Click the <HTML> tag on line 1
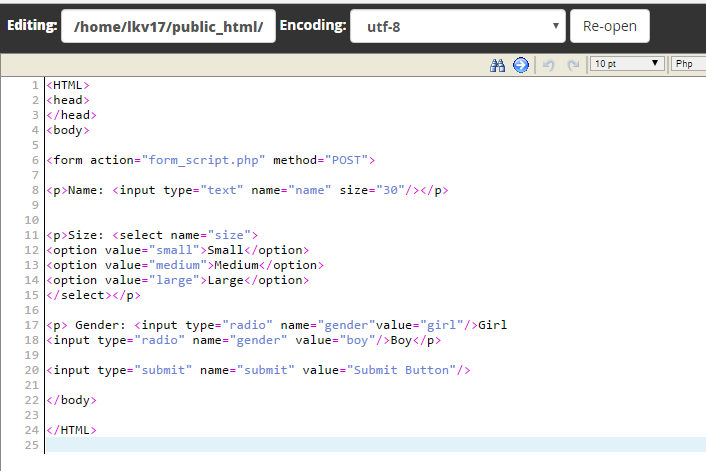This screenshot has width=706, height=471. coord(68,85)
